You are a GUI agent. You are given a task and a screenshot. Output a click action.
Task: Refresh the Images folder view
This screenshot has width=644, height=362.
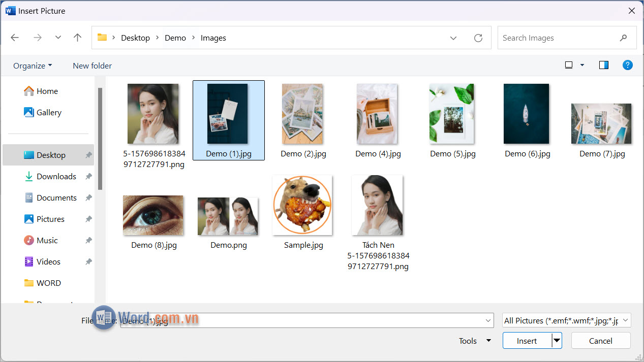478,38
